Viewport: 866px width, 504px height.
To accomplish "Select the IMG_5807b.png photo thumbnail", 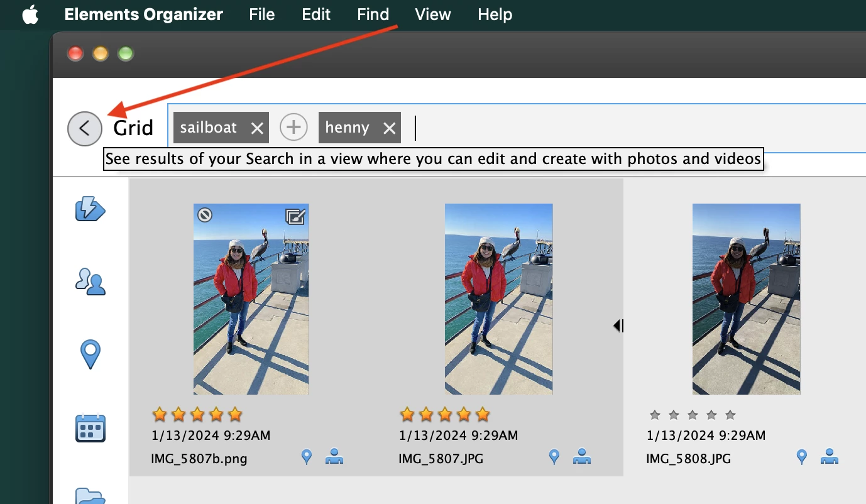I will click(x=251, y=299).
